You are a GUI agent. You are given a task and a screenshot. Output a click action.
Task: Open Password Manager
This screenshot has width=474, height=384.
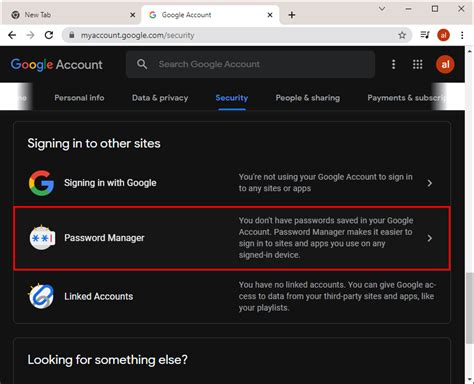pos(232,238)
